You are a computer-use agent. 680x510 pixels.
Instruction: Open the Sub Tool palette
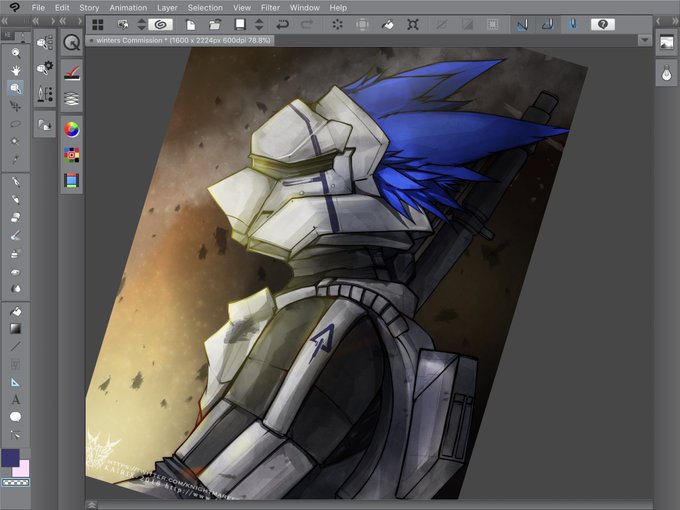[45, 43]
